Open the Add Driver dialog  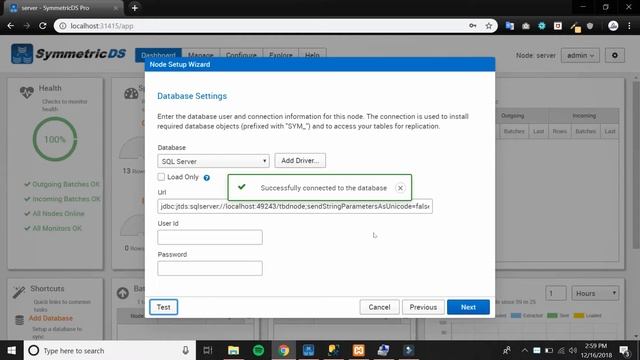click(300, 160)
